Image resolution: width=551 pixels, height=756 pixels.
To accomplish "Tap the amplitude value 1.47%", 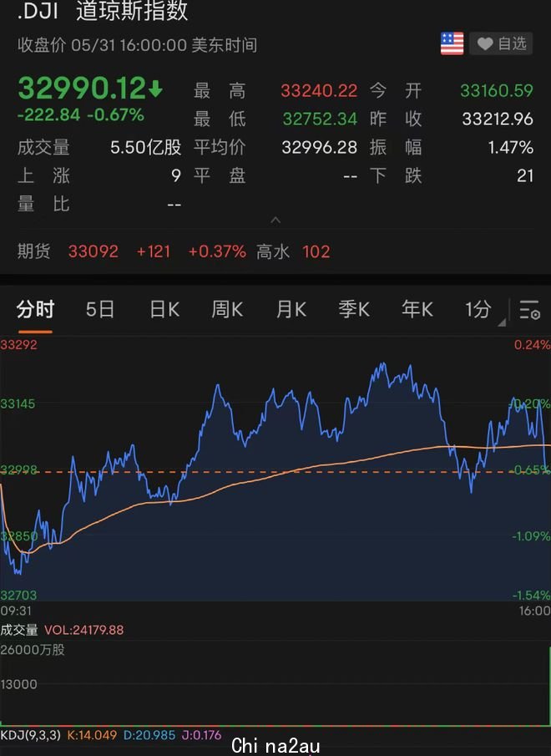I will [x=511, y=147].
